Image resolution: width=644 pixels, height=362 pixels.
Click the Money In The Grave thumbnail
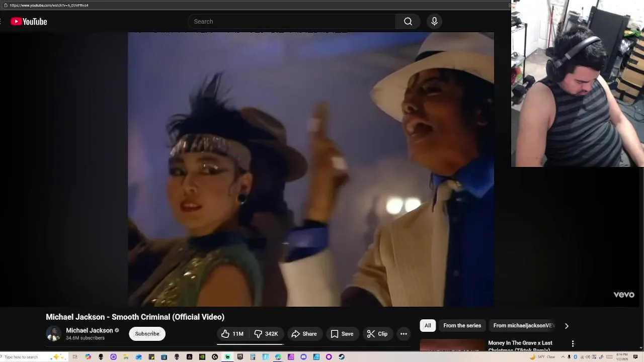click(452, 345)
